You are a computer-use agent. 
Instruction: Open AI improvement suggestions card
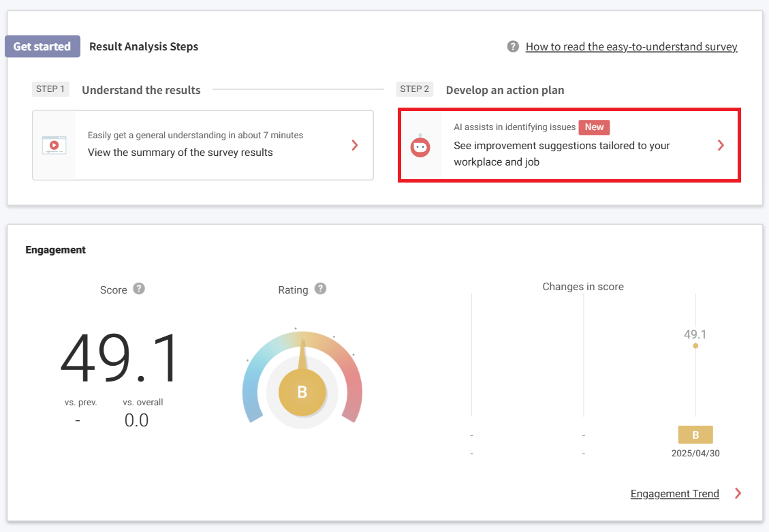562,153
